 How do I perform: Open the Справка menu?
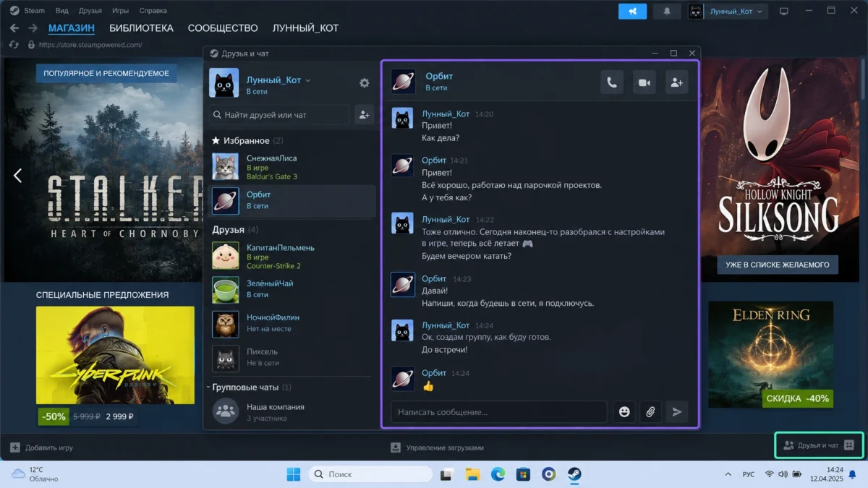click(x=153, y=11)
